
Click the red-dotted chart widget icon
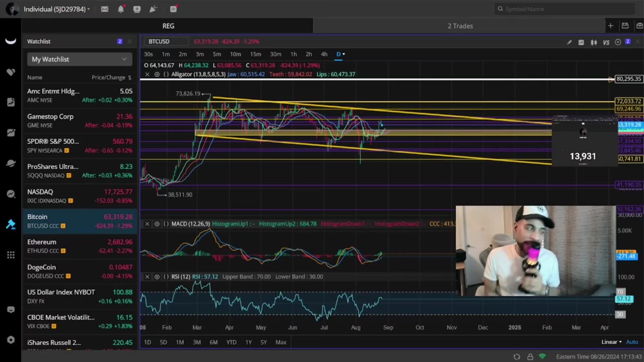[174, 9]
